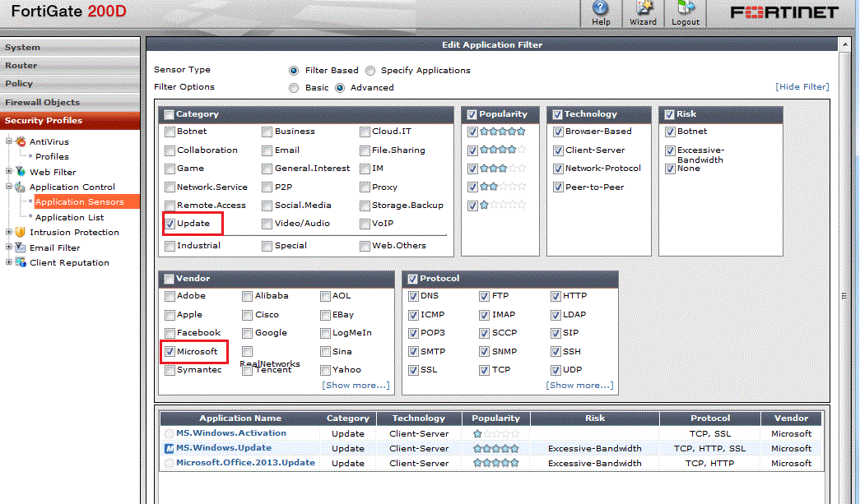Image resolution: width=860 pixels, height=504 pixels.
Task: Toggle the HTTP protocol checkbox
Action: coord(556,296)
